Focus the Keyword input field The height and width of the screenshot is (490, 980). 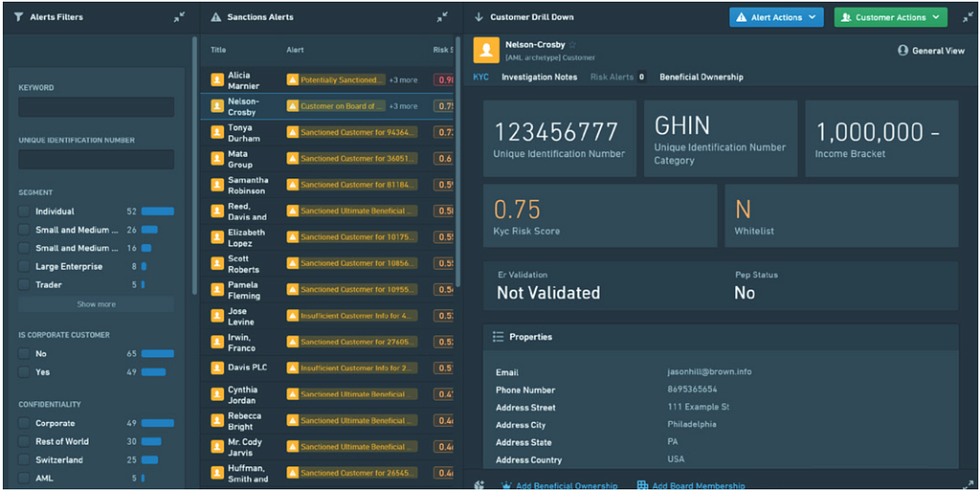(97, 107)
